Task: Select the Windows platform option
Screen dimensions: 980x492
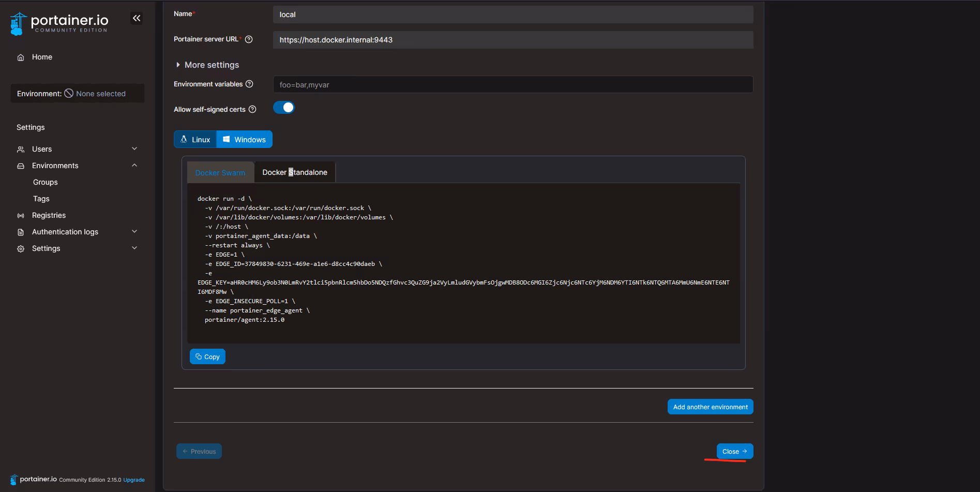Action: 244,140
